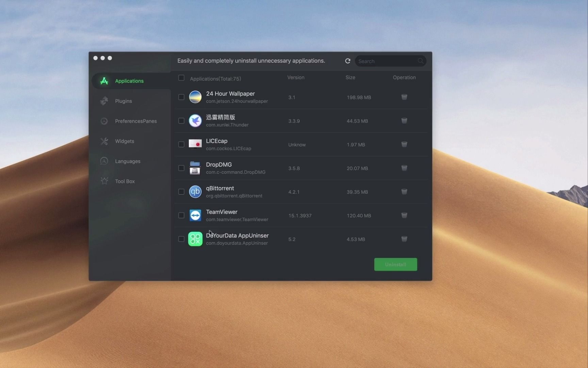Open the Applications sidebar section
Viewport: 588px width, 368px height.
click(x=131, y=81)
